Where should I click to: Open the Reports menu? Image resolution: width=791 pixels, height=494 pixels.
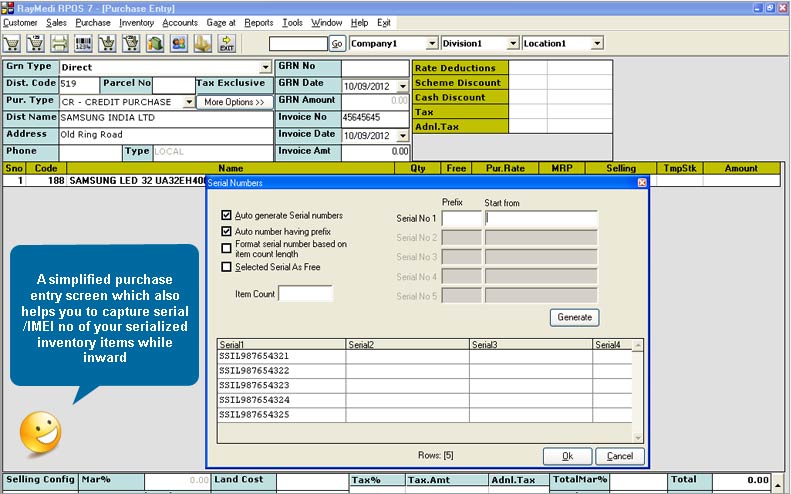click(258, 22)
